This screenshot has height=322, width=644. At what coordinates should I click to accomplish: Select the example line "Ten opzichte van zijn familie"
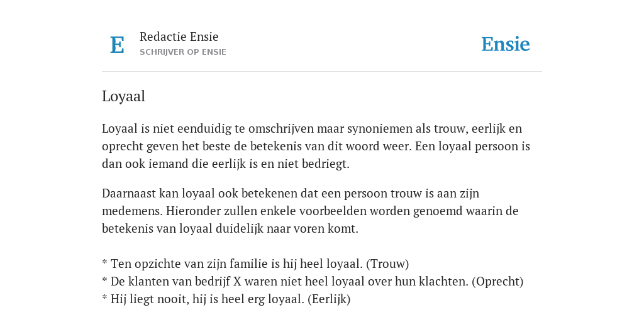[255, 264]
